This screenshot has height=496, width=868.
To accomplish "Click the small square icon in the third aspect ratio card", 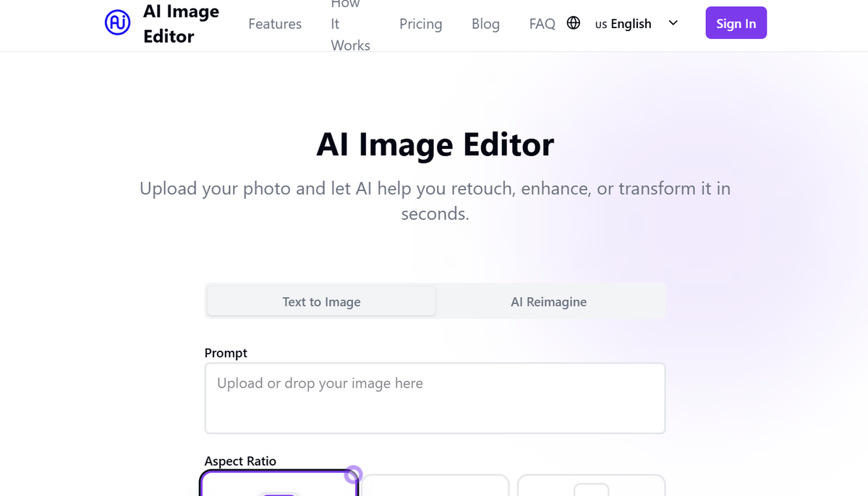I will click(592, 493).
